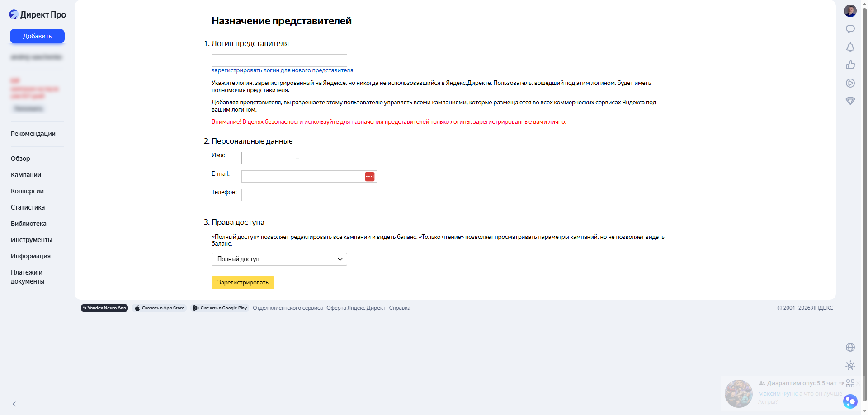Open Статистика in the sidebar menu

[28, 207]
